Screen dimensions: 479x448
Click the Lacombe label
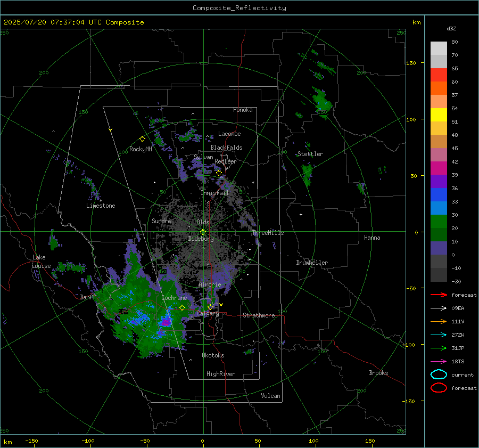pos(229,134)
